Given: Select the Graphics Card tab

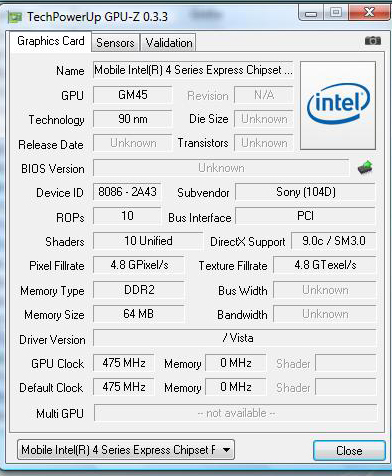Looking at the screenshot, I should pos(50,41).
